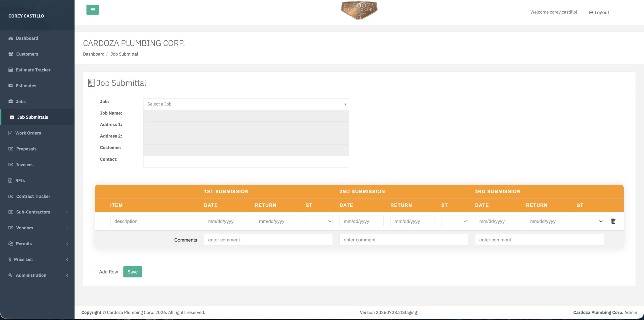Click the 3rd submission Return date field

548,221
